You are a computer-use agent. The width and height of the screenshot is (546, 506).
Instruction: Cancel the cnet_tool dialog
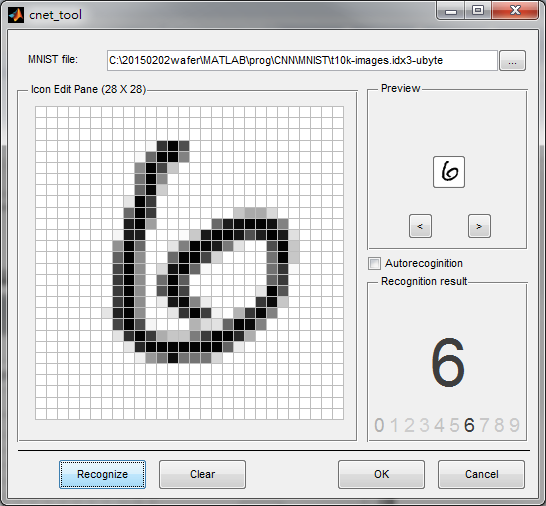point(481,474)
